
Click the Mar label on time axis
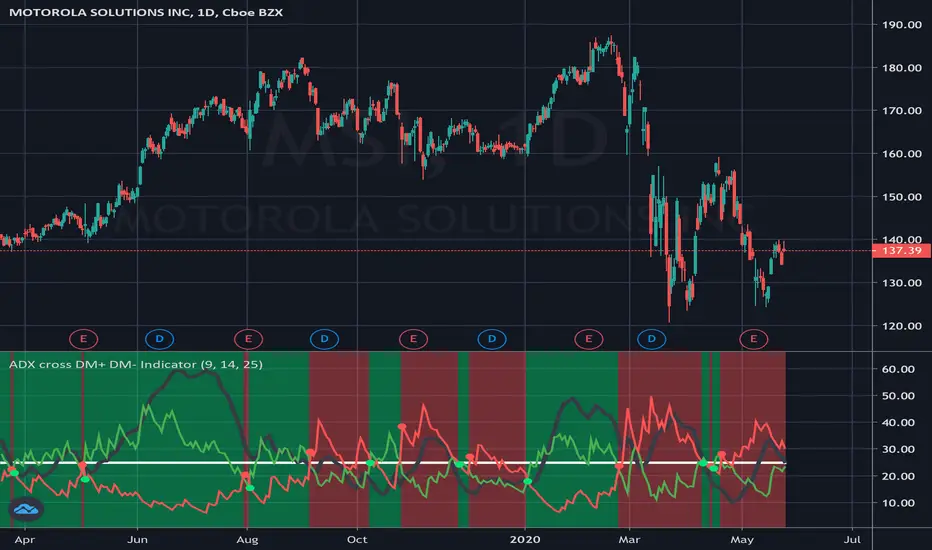pyautogui.click(x=629, y=540)
